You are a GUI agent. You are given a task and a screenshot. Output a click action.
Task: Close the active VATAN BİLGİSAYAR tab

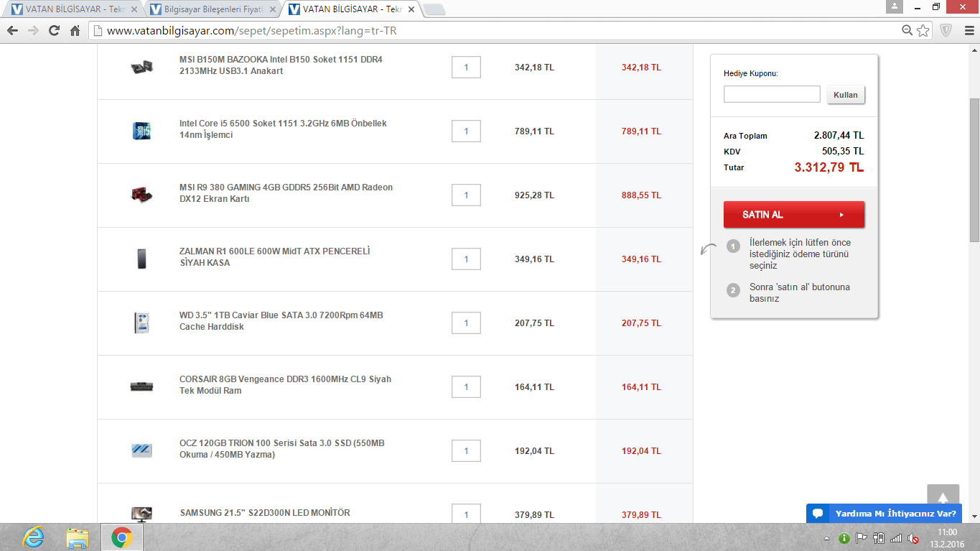(411, 9)
